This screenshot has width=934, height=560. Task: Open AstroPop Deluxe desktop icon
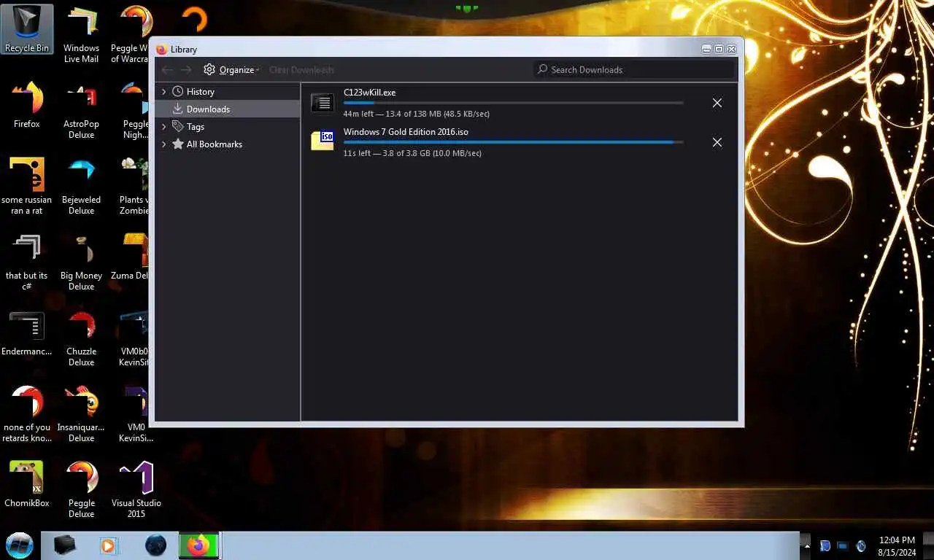[82, 110]
